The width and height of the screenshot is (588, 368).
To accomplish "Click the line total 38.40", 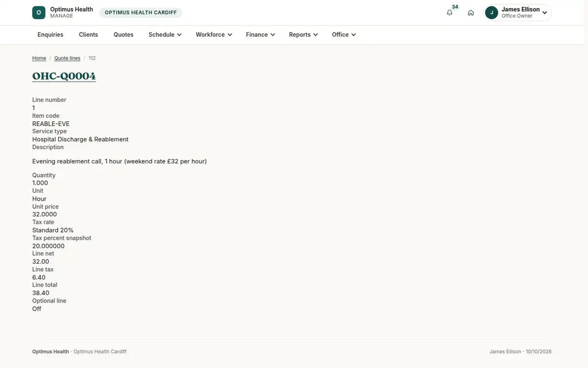I will (x=41, y=293).
